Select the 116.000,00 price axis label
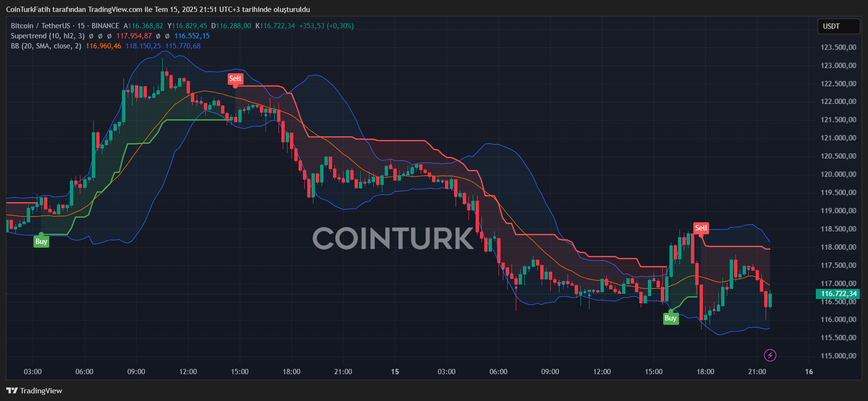Image resolution: width=868 pixels, height=401 pixels. pos(838,320)
